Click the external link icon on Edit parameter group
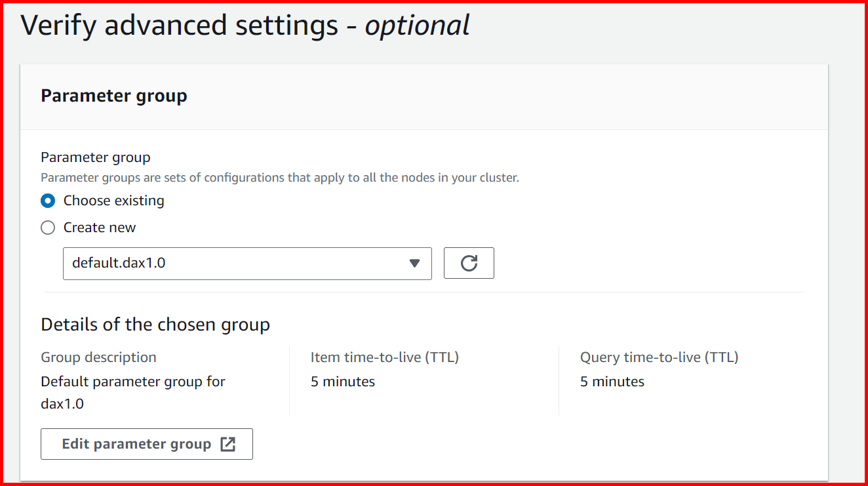Screen dimensions: 868x486 pos(227,444)
